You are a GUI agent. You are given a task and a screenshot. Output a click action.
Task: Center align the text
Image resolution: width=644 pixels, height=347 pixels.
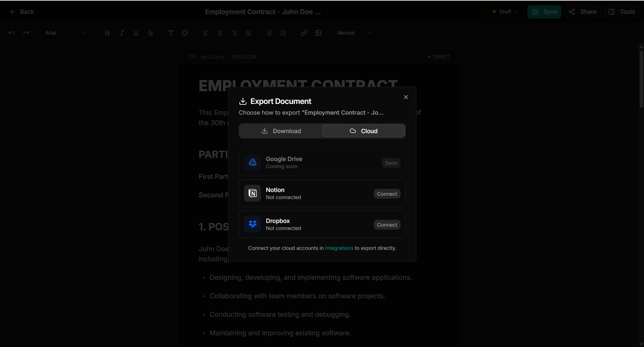pos(220,33)
